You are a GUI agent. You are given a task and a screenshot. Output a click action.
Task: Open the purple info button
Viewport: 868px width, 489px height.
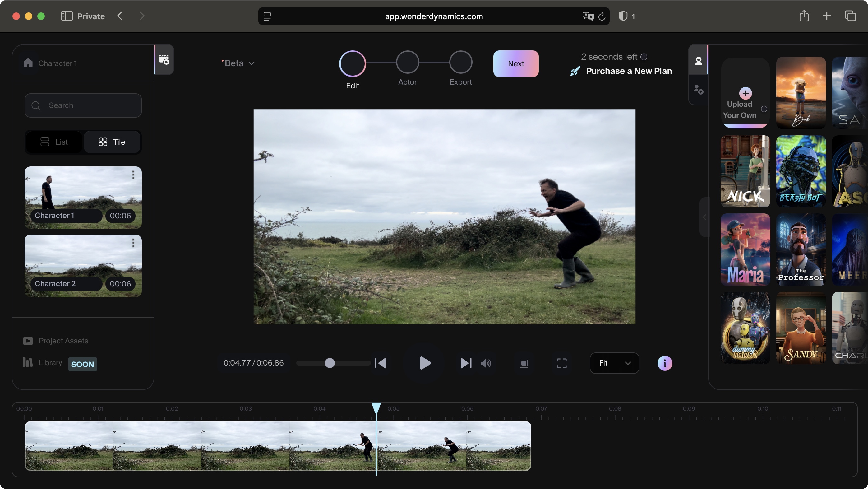coord(664,363)
